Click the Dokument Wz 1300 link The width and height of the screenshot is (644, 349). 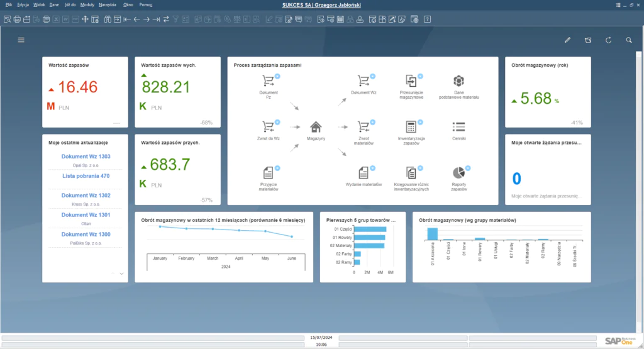click(x=86, y=234)
